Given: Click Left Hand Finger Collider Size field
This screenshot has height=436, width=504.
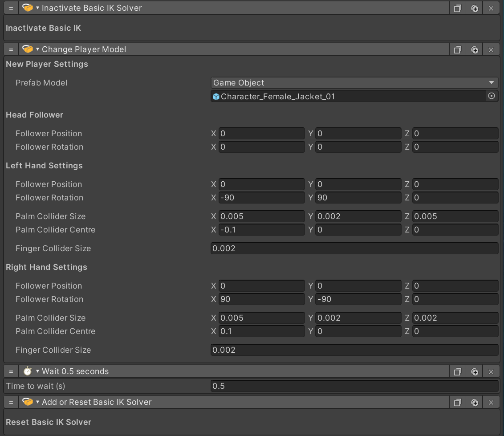Looking at the screenshot, I should 354,249.
